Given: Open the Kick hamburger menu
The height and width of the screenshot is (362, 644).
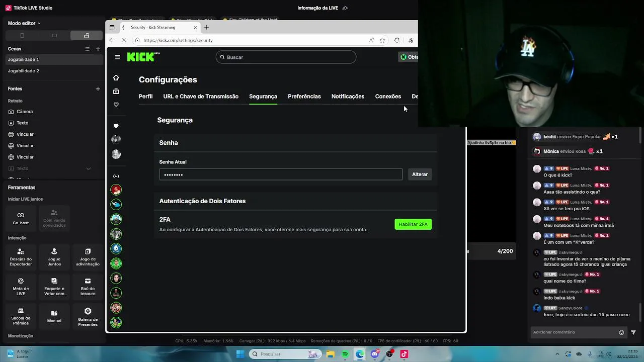Looking at the screenshot, I should 117,57.
